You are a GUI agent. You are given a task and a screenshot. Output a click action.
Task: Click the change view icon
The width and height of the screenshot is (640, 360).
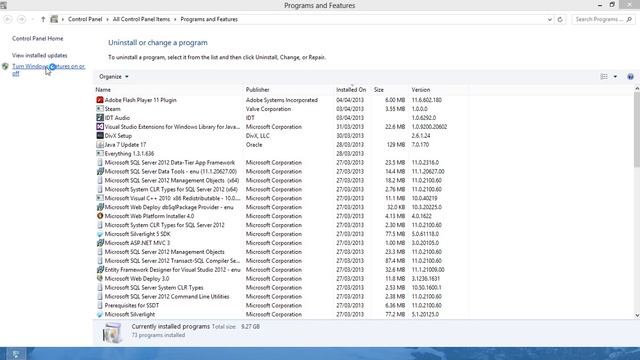click(604, 77)
